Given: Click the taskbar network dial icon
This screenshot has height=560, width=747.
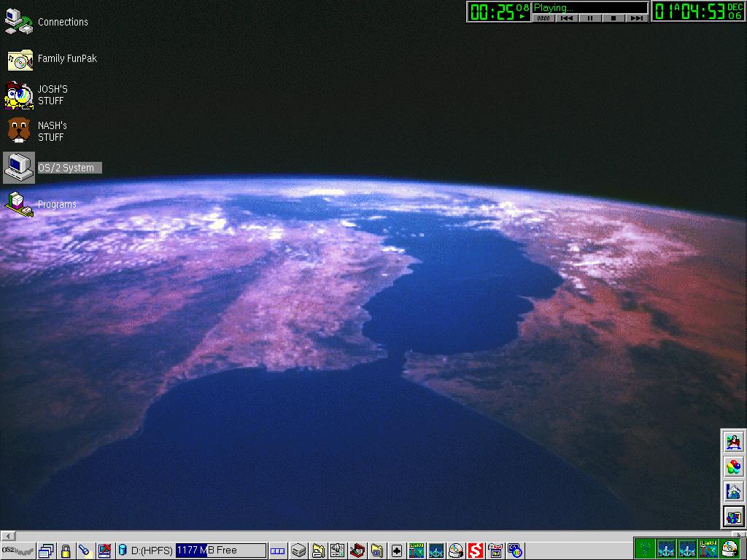Looking at the screenshot, I should [436, 551].
